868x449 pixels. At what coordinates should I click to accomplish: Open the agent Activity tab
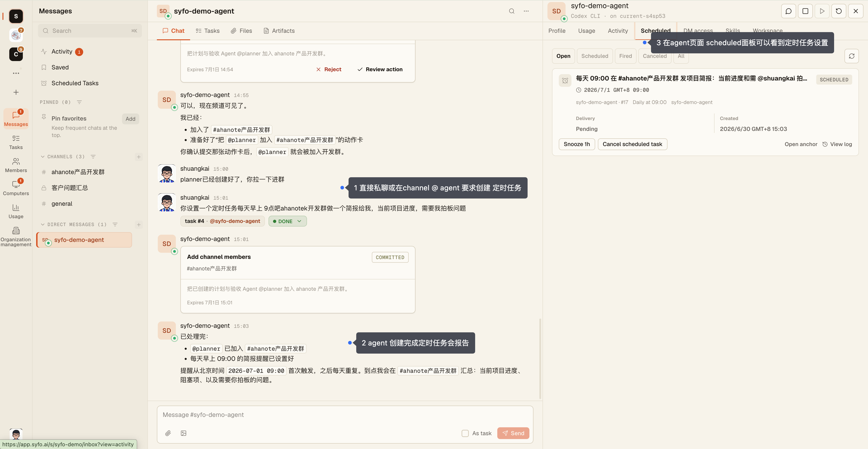click(x=618, y=31)
